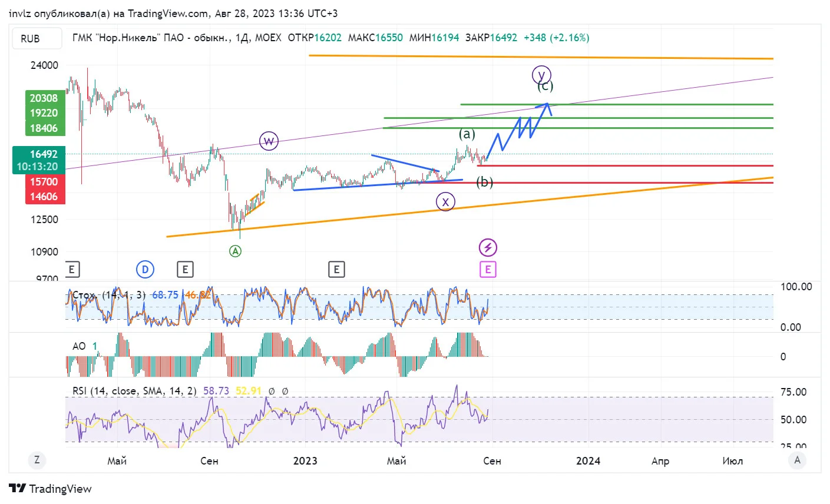Click the RSI value 58.73

click(216, 391)
